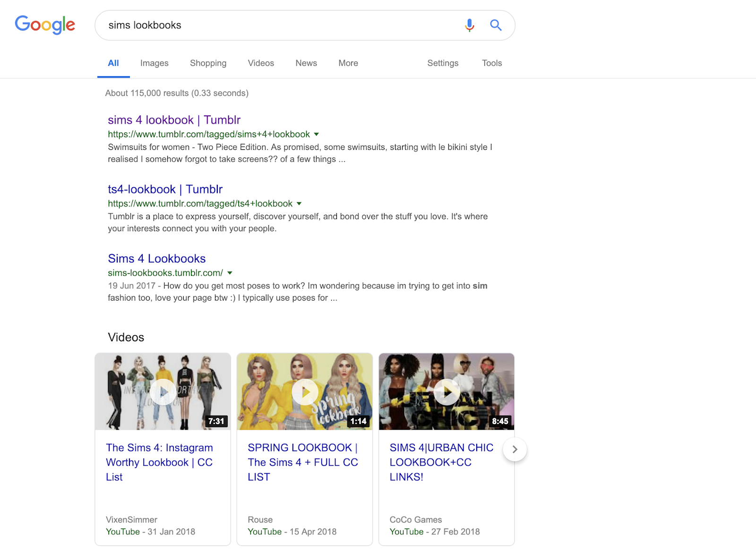Start voice search with the microphone icon
Image resolution: width=756 pixels, height=556 pixels.
pyautogui.click(x=469, y=25)
